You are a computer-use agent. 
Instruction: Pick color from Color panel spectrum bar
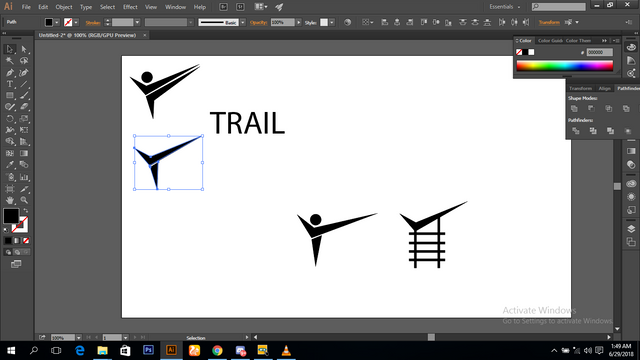click(x=564, y=66)
